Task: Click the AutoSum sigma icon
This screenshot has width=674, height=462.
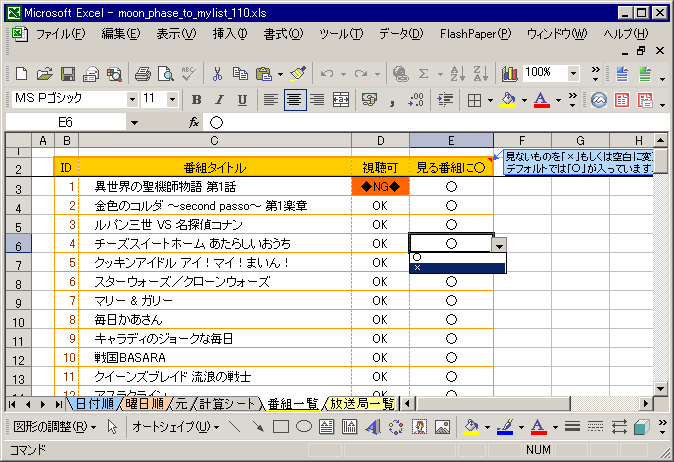Action: (423, 73)
